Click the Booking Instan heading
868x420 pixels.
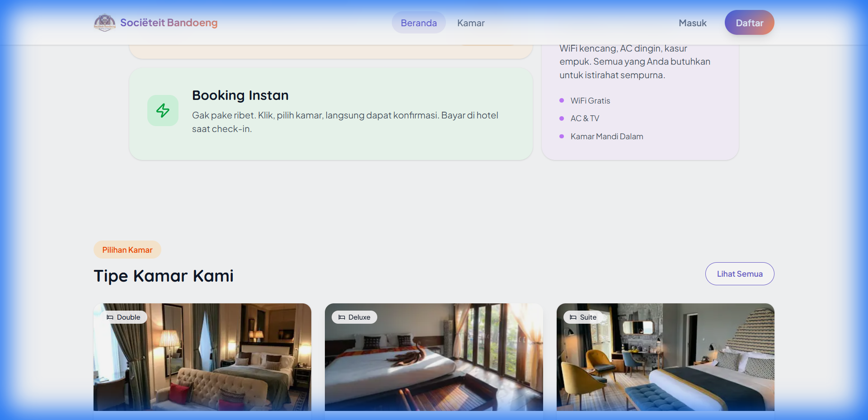pos(240,95)
